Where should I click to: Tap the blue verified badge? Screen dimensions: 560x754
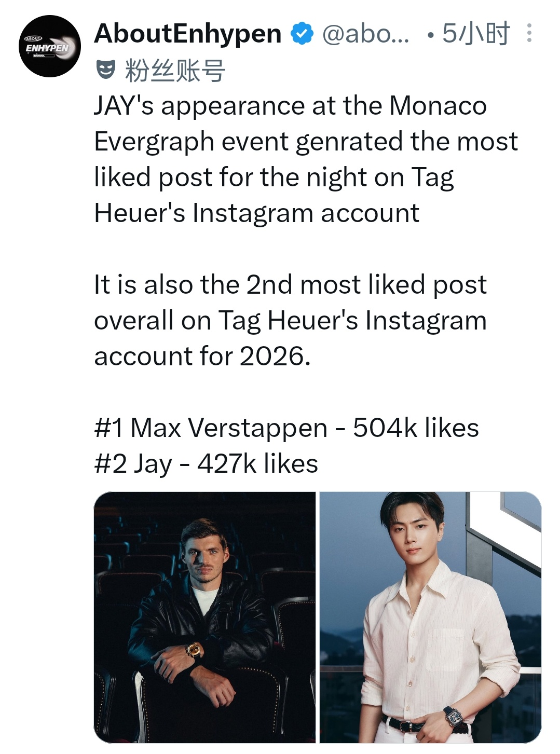(x=302, y=34)
